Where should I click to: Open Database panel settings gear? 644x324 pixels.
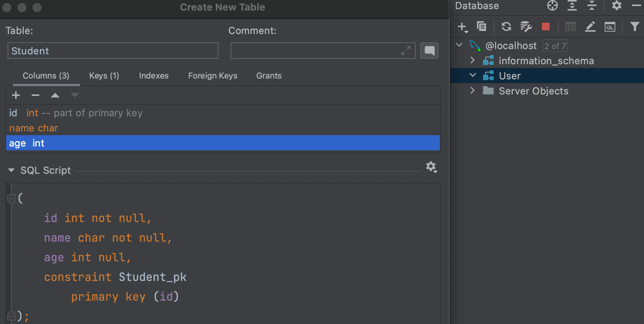pyautogui.click(x=617, y=5)
